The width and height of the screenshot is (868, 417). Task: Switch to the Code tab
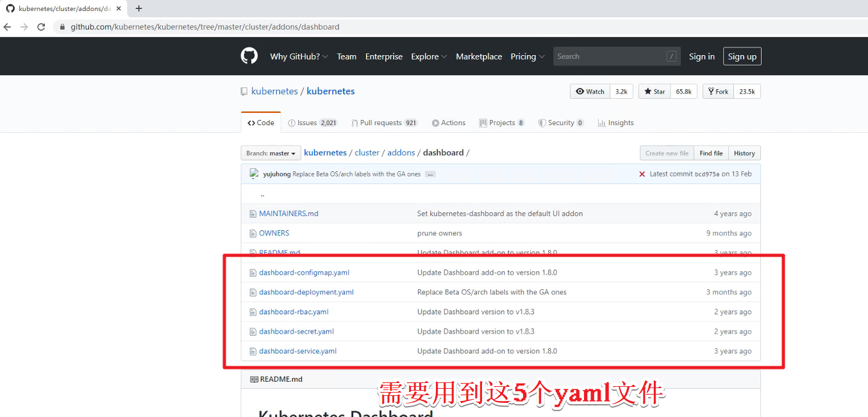[261, 123]
